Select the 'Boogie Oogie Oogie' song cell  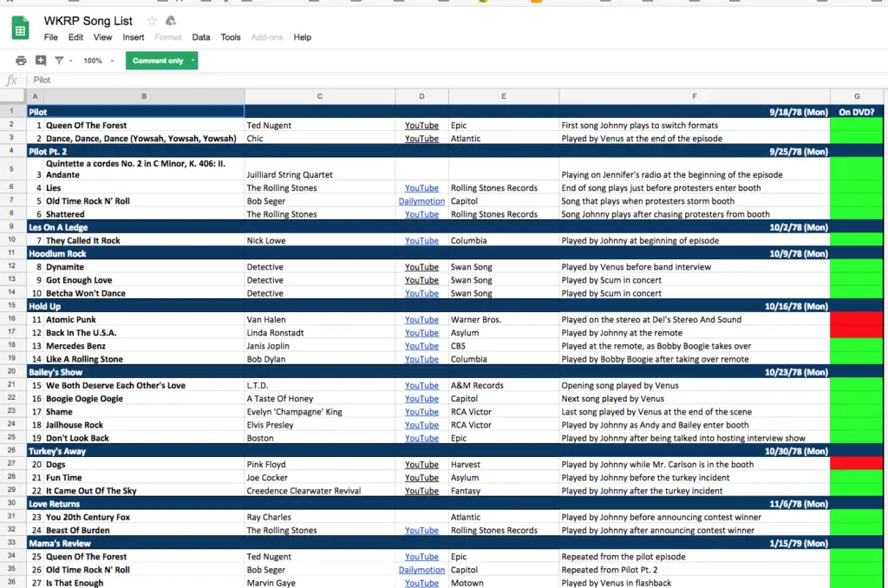[x=144, y=398]
